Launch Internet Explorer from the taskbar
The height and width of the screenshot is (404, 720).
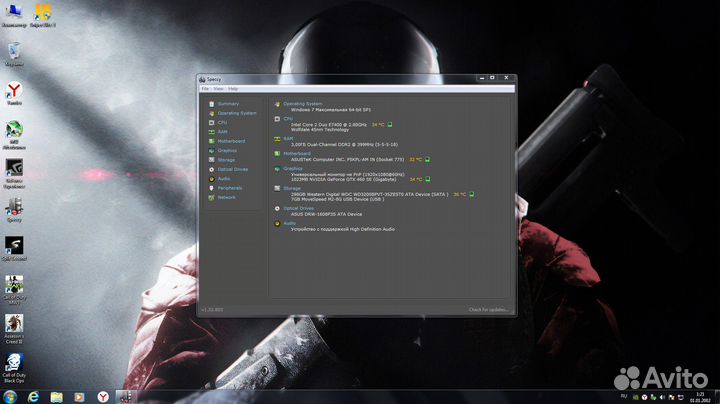33,397
